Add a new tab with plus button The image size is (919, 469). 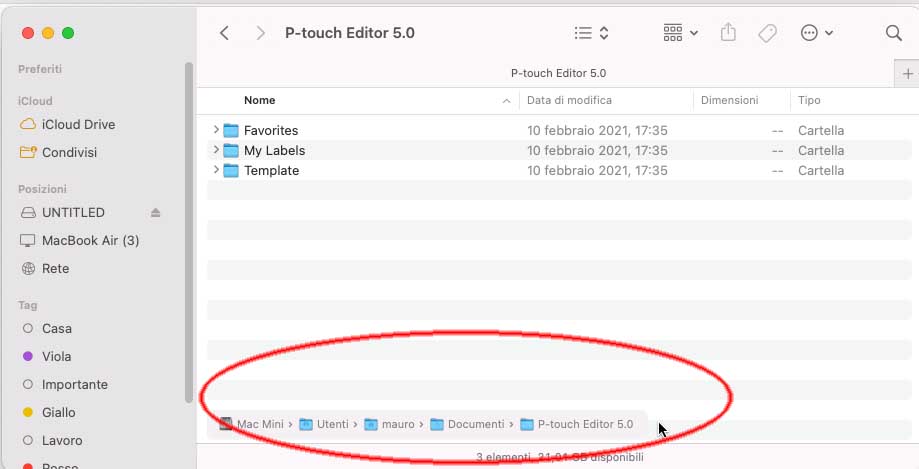[908, 74]
